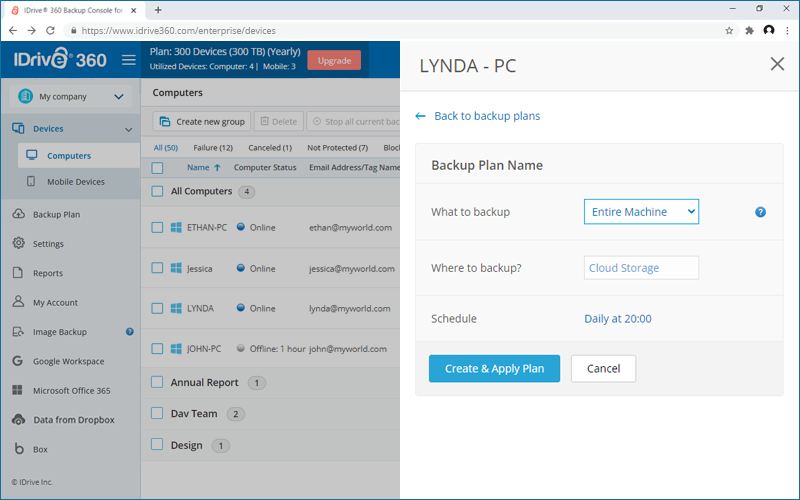Check the Dav Team group checkbox

coord(157,413)
